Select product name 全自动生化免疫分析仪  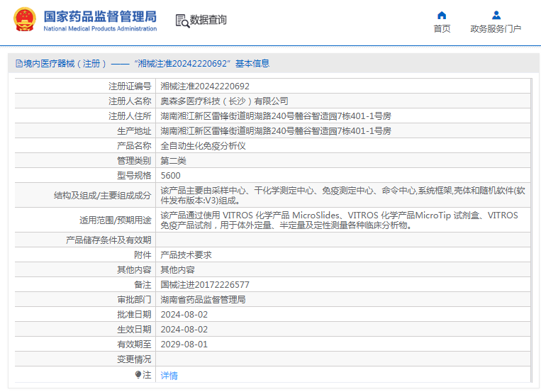pos(203,145)
